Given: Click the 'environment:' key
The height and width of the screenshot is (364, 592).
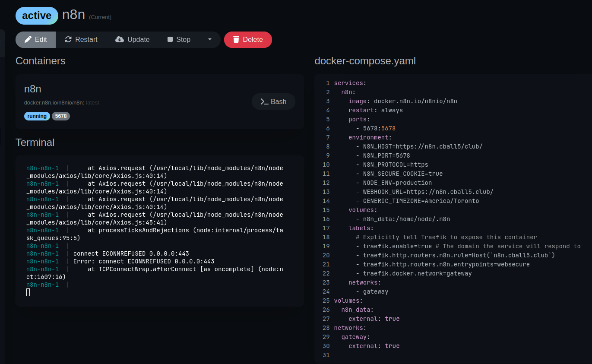Looking at the screenshot, I should point(370,137).
